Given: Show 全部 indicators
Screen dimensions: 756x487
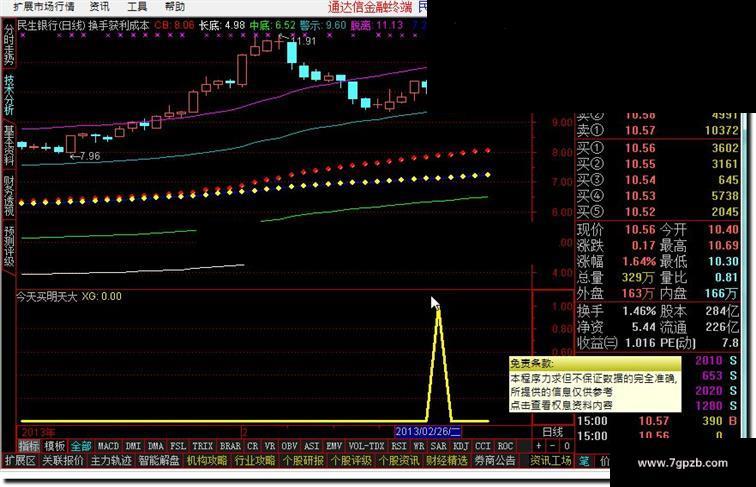Looking at the screenshot, I should [x=81, y=446].
